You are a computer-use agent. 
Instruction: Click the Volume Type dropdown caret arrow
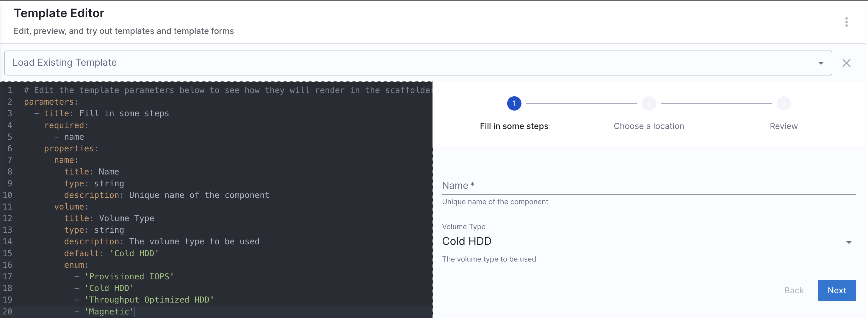(848, 242)
